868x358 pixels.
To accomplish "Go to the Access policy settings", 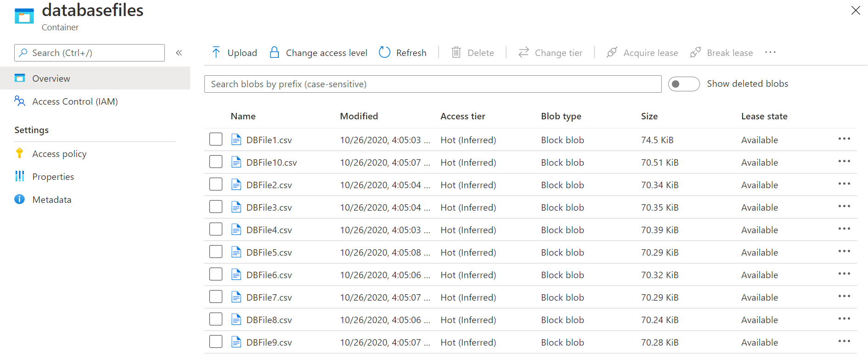I will [x=59, y=154].
